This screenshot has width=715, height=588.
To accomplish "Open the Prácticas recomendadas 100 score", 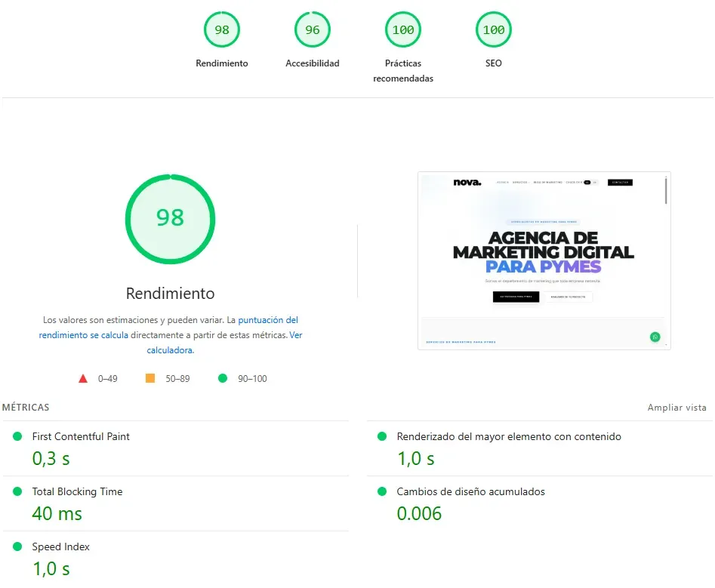I will [402, 29].
